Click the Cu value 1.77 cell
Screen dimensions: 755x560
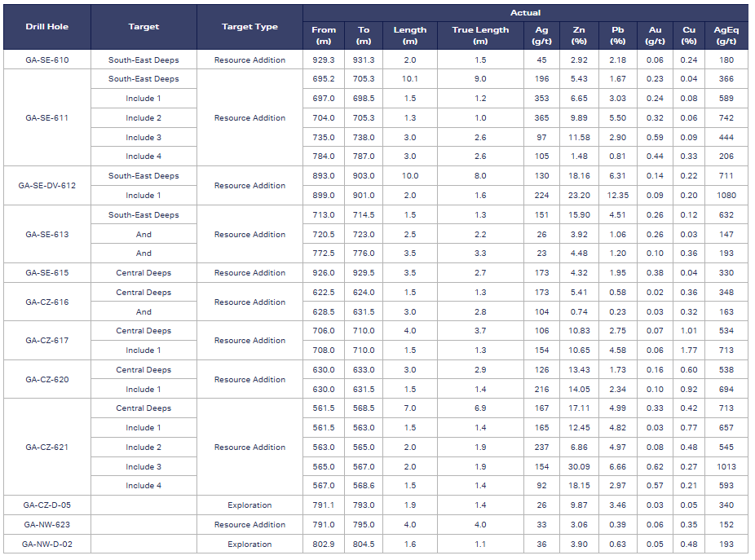click(x=689, y=351)
